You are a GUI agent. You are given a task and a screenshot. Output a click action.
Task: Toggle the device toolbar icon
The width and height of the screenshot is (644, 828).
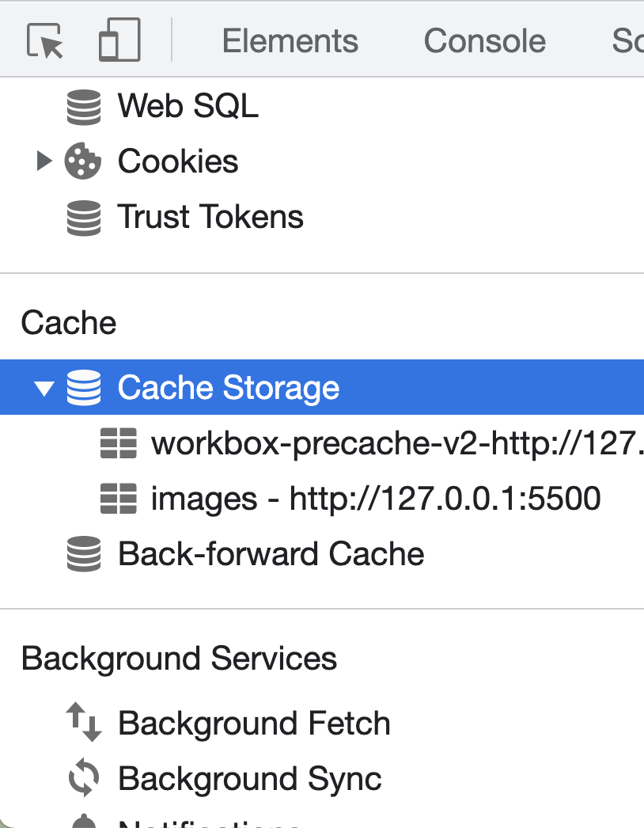119,40
